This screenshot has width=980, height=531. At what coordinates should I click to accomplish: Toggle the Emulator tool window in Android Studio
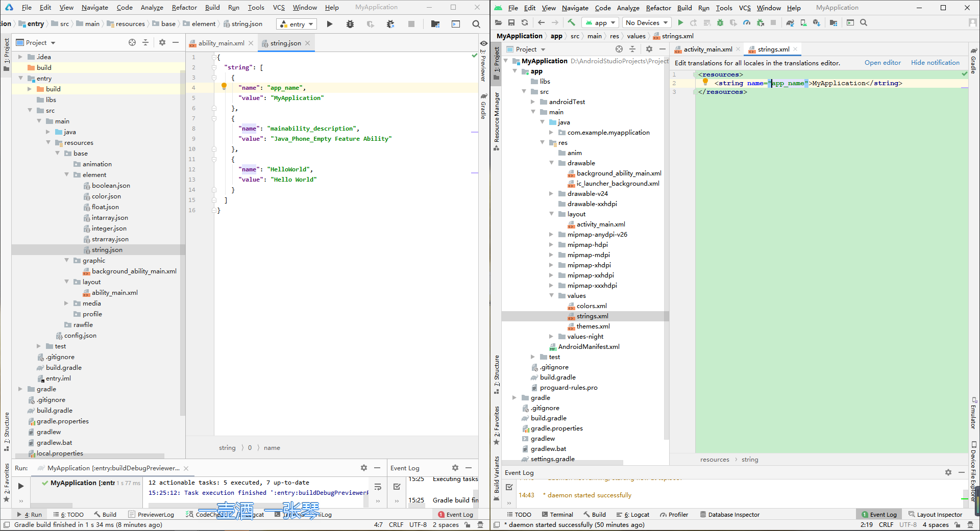(x=974, y=413)
